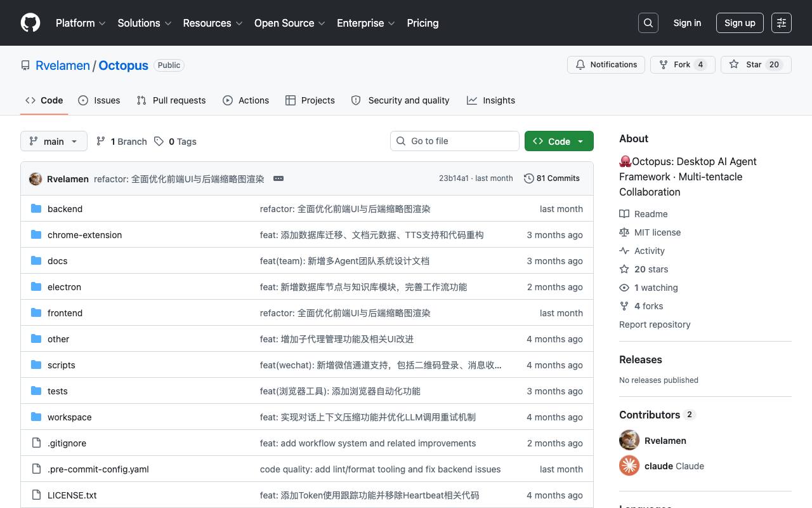Click the workspace folder icon

(36, 417)
